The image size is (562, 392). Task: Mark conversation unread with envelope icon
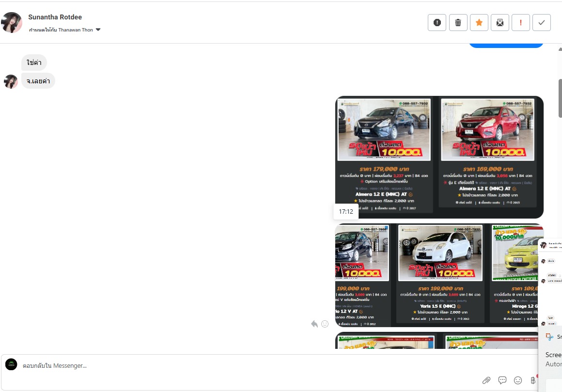(x=500, y=23)
